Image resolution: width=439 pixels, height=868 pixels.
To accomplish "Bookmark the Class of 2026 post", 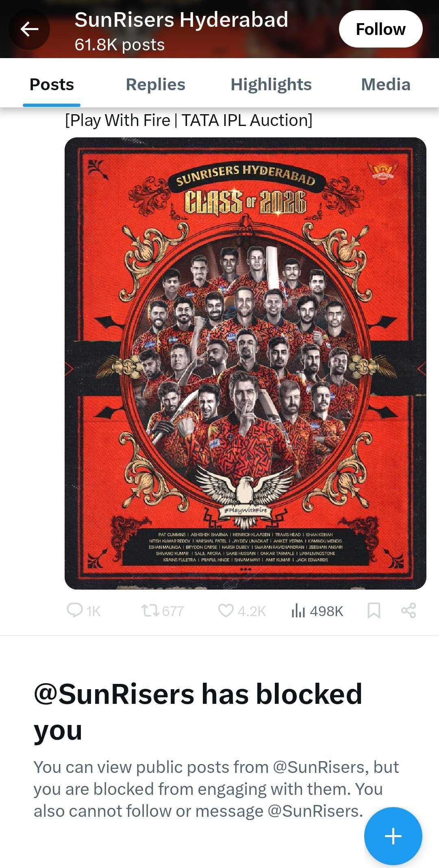I will [374, 610].
